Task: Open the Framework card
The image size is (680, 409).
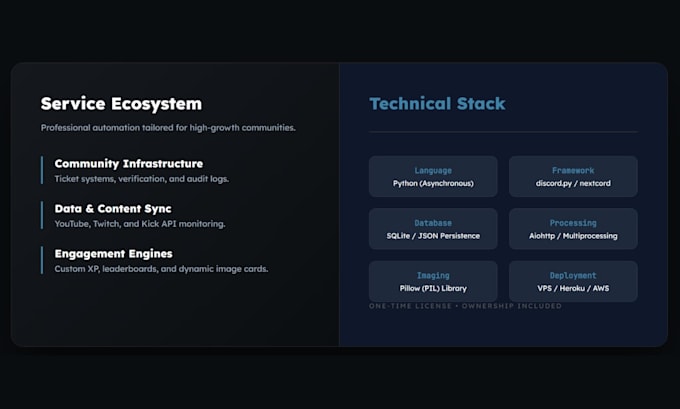Action: (573, 177)
